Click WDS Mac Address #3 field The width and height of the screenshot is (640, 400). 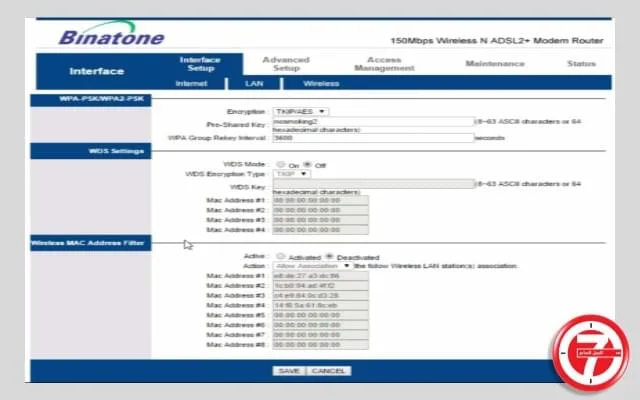pos(320,220)
